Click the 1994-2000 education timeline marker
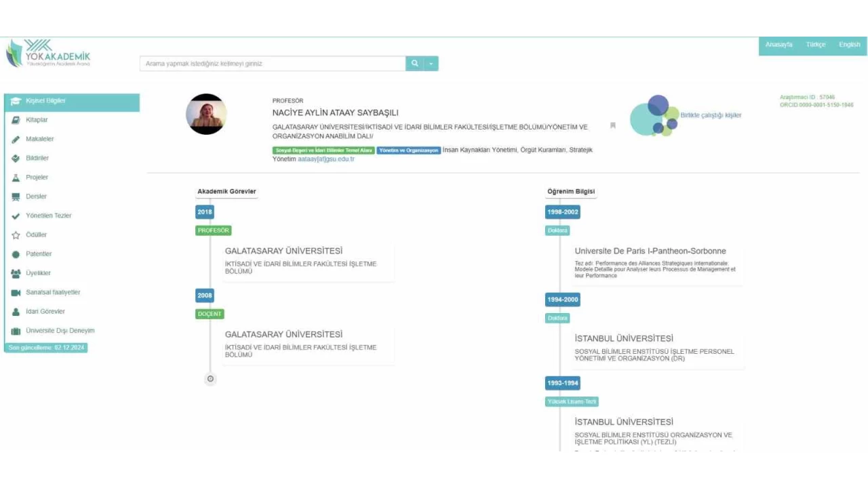 [x=563, y=300]
